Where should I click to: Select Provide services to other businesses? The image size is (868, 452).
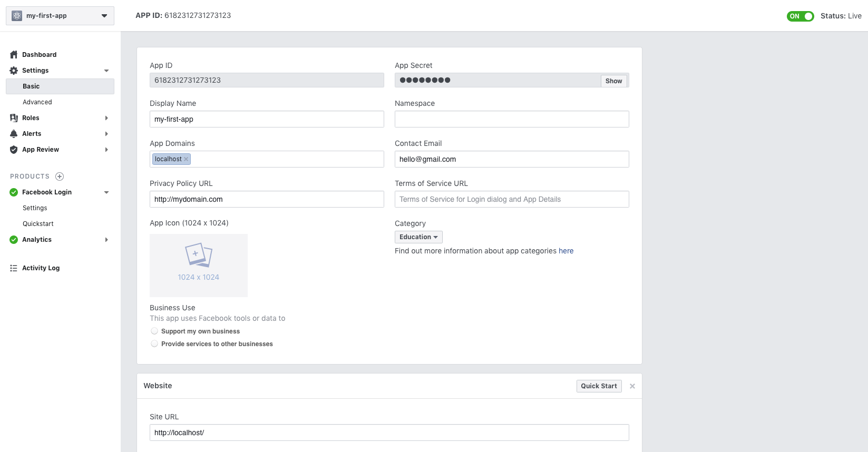[154, 343]
